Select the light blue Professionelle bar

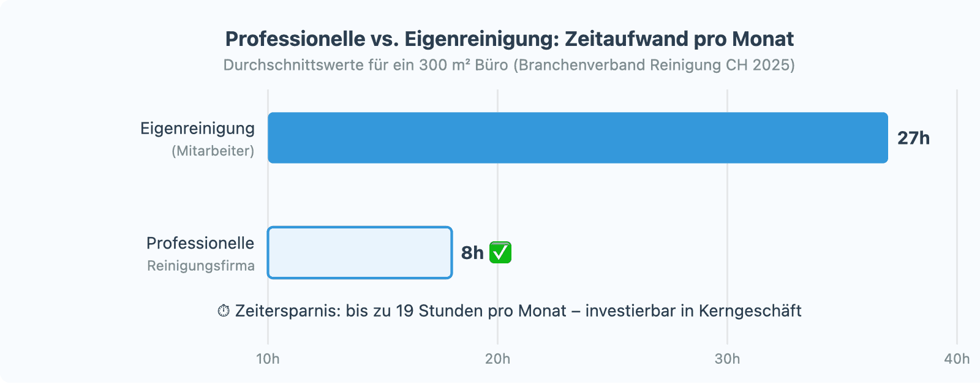(360, 253)
